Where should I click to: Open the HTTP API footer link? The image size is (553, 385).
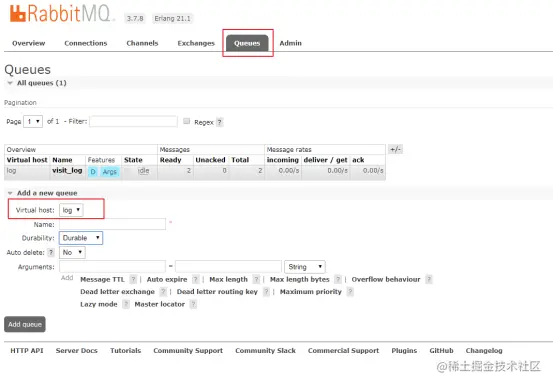[x=27, y=351]
